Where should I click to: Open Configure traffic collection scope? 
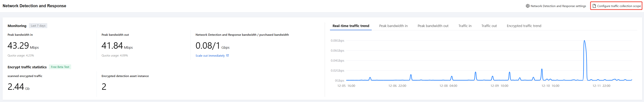pos(619,6)
